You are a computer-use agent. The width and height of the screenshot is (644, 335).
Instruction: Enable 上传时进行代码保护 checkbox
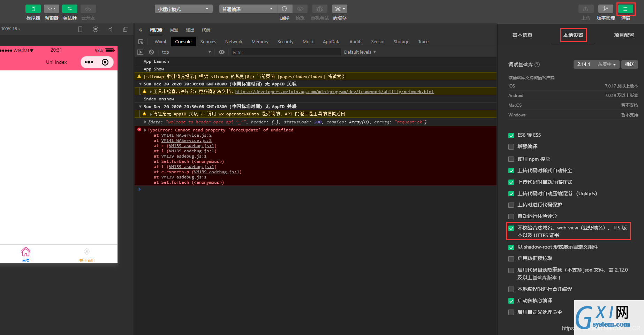tap(511, 205)
